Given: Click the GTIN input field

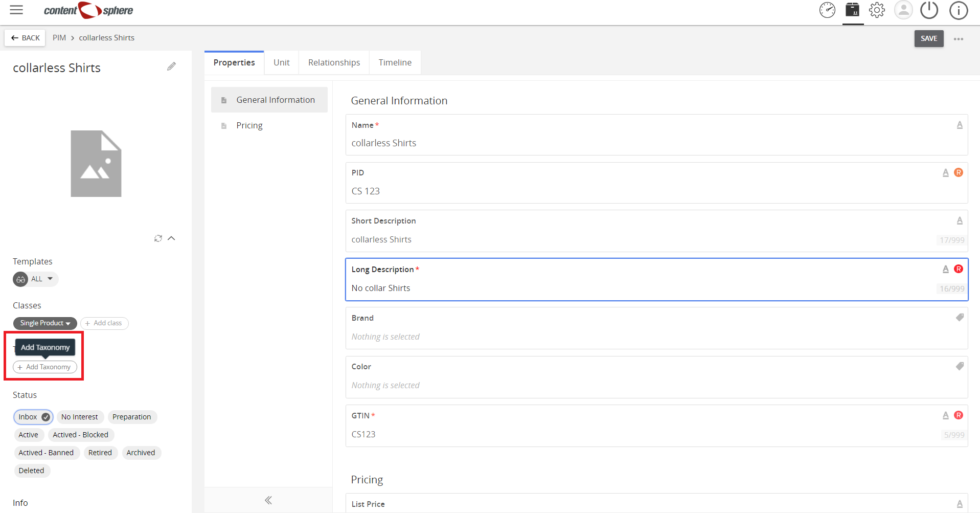Looking at the screenshot, I should (x=656, y=426).
